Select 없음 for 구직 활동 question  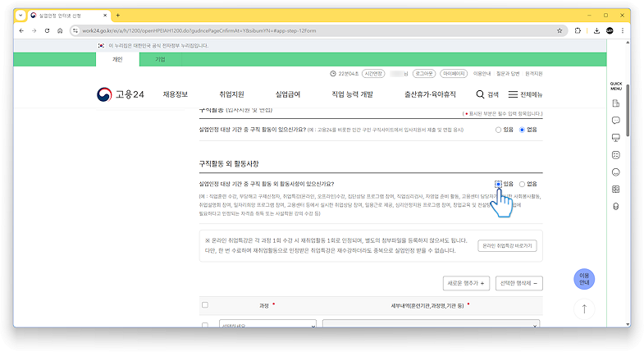point(522,130)
